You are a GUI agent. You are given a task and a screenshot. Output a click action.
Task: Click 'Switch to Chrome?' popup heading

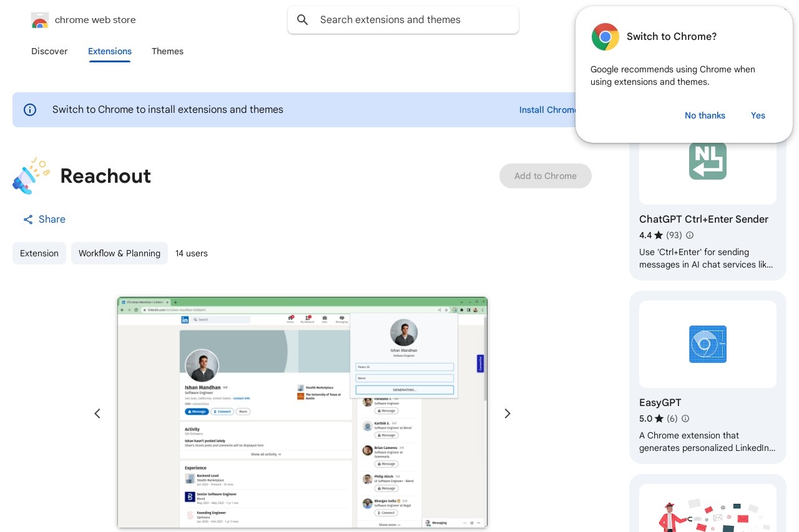coord(672,37)
